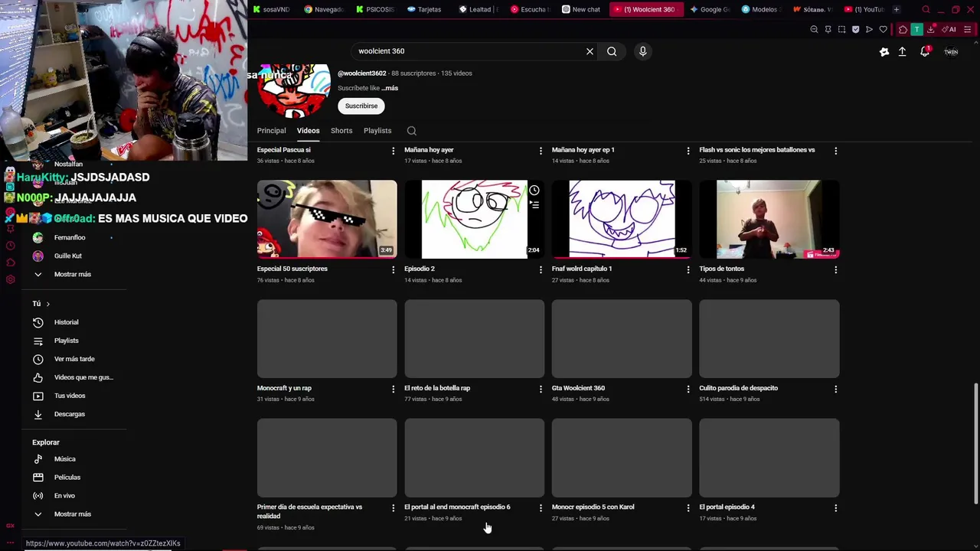Switch to the channel Playlists tab
The image size is (980, 551).
coord(377,131)
